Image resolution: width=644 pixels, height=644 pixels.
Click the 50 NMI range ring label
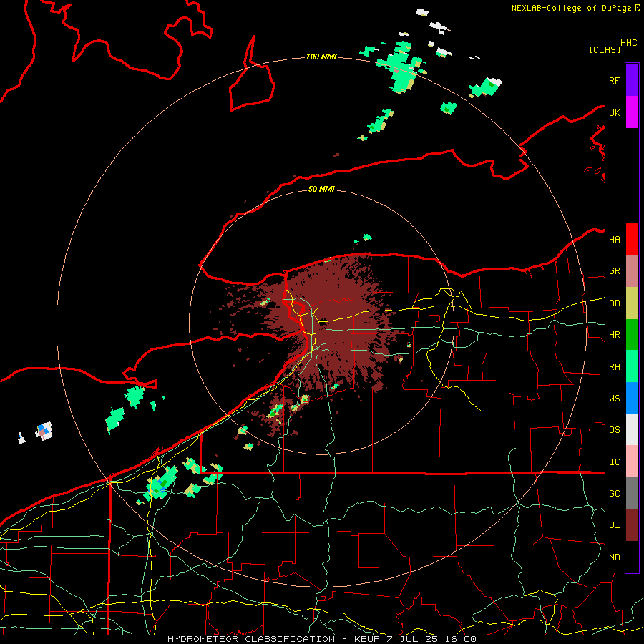pos(321,189)
